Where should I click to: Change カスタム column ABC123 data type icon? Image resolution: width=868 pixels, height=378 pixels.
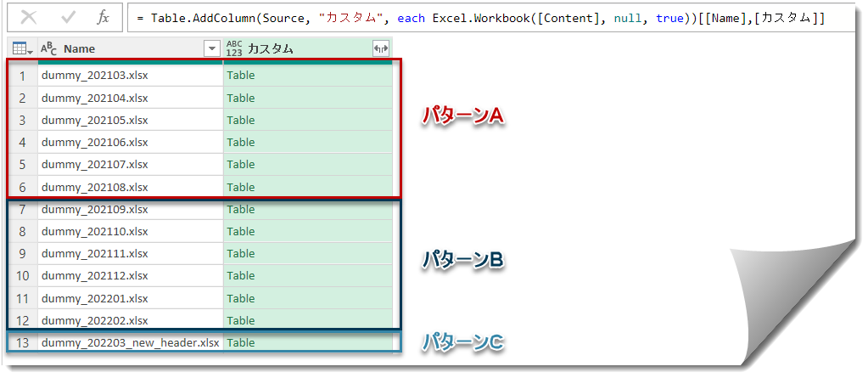click(234, 48)
